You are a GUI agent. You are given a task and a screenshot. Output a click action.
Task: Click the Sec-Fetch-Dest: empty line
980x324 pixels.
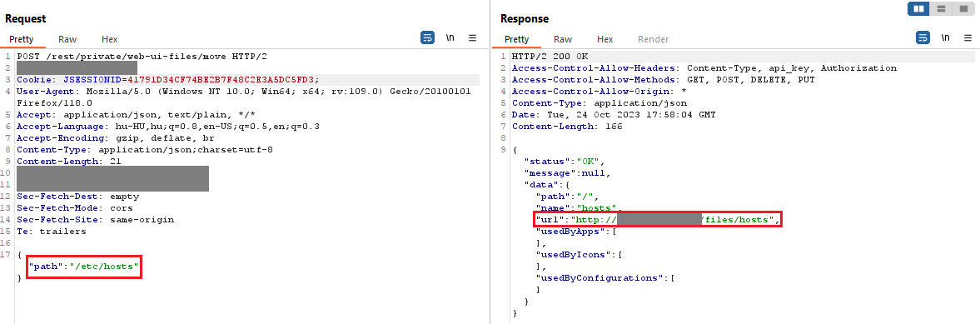click(77, 197)
